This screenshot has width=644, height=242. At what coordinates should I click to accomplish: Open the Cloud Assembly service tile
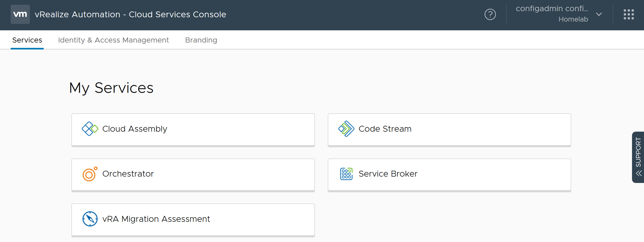[x=193, y=130]
